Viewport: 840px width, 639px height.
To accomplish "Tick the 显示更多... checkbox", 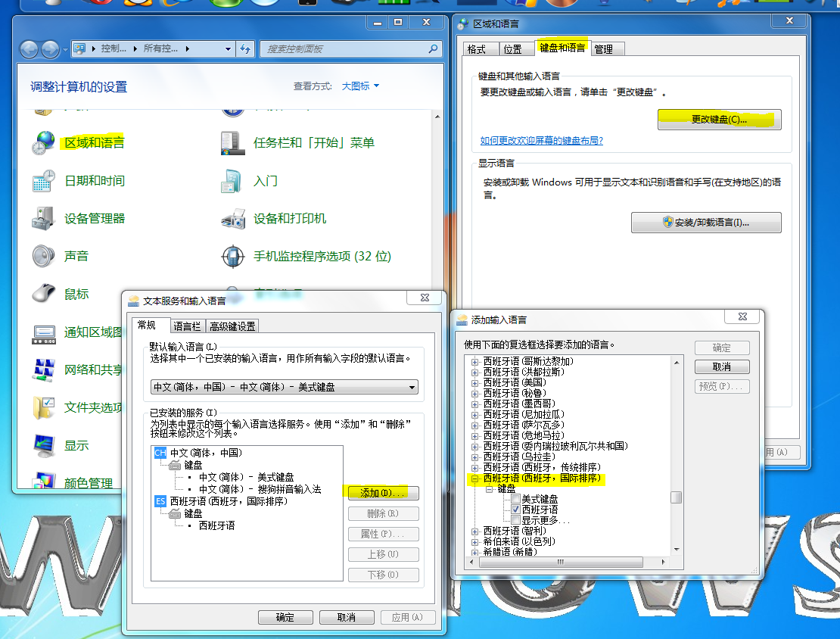I will coord(516,521).
